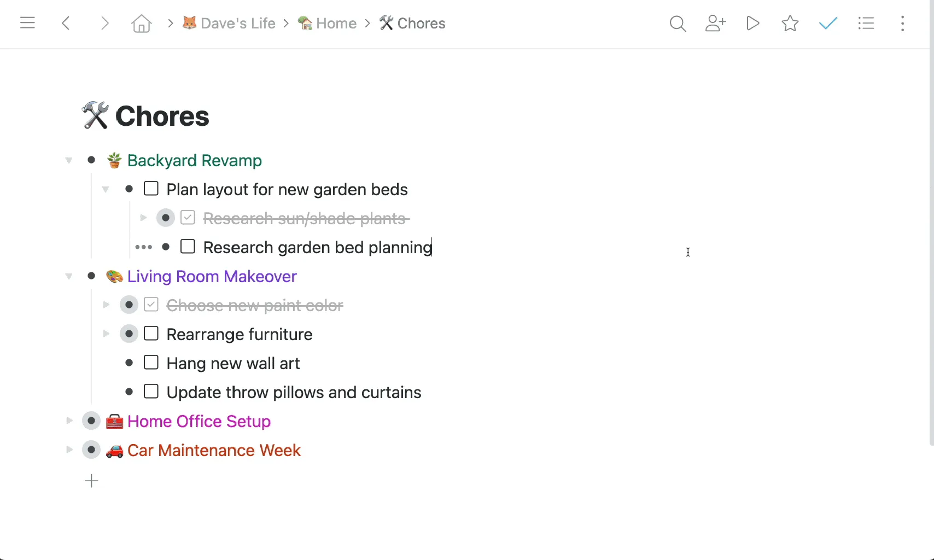Screen dimensions: 934x560
Task: Check 'Plan layout for new garden beds'
Action: 151,189
